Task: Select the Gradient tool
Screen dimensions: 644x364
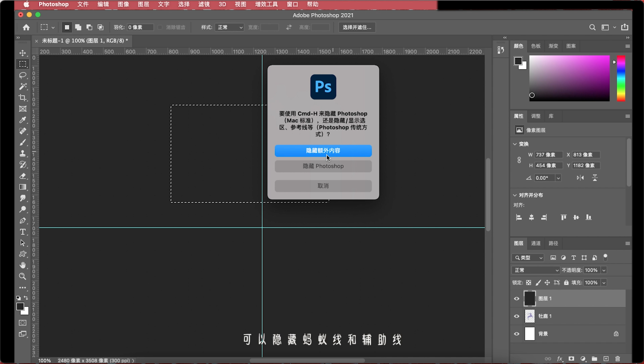Action: point(23,187)
